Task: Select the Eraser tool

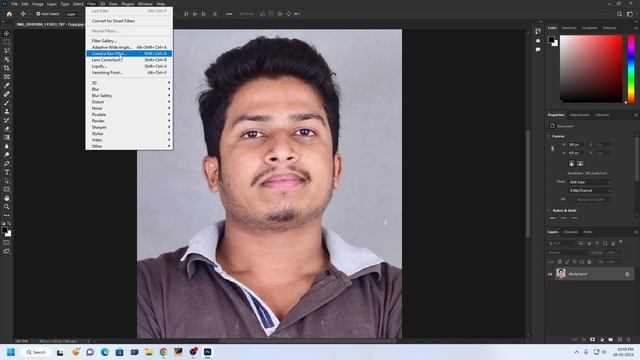Action: point(7,129)
